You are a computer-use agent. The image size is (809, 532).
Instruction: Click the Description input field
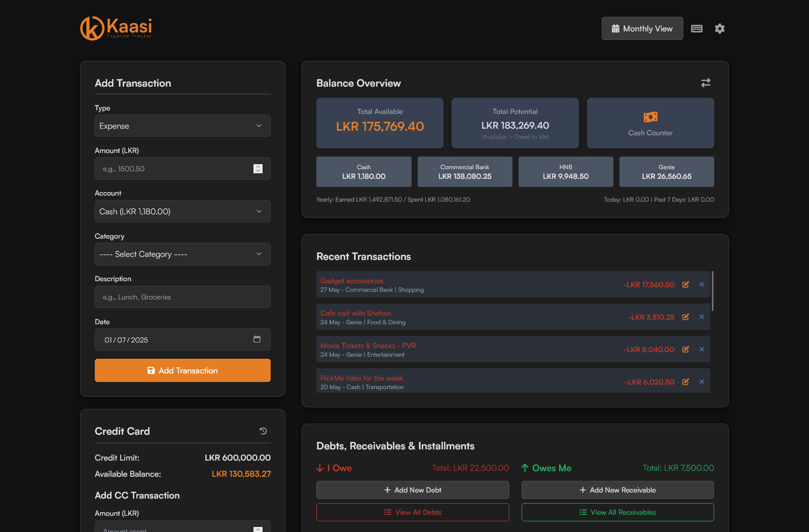(x=182, y=297)
